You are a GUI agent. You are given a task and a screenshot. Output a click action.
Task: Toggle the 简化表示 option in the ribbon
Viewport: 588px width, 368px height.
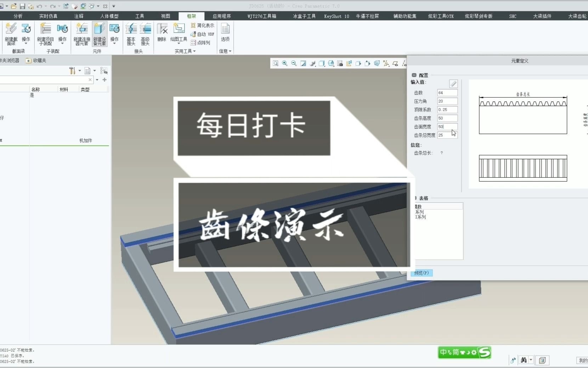pos(203,26)
